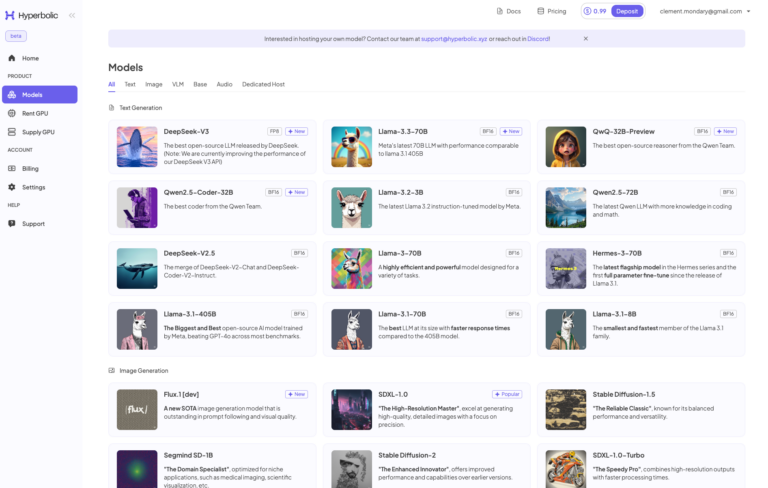
Task: Open the Llama-3.1-405B model title
Action: pyautogui.click(x=190, y=314)
